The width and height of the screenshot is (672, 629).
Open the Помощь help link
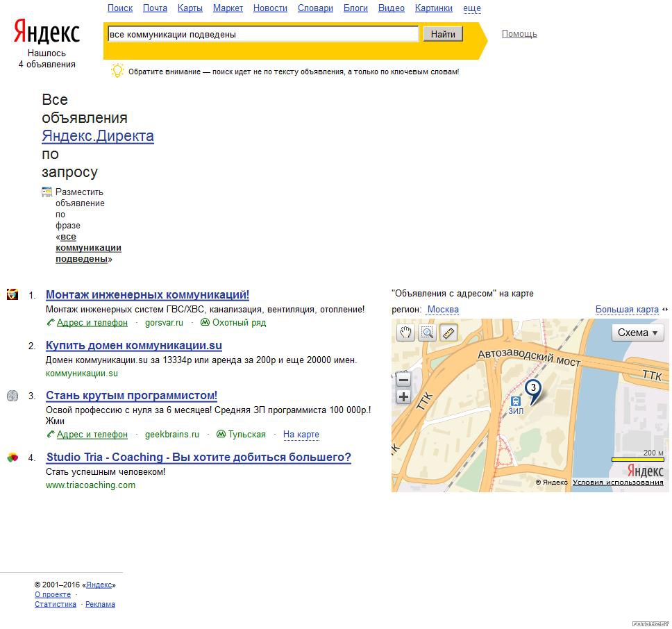519,34
